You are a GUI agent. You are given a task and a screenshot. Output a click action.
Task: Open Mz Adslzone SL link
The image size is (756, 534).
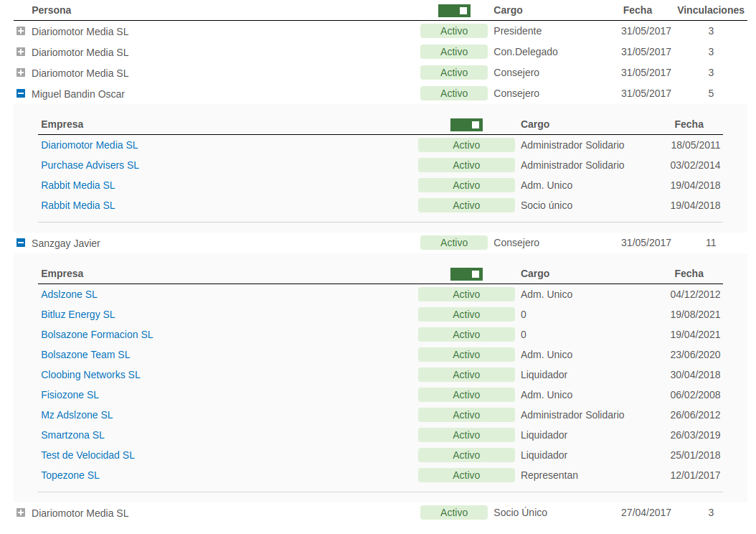[x=77, y=416]
